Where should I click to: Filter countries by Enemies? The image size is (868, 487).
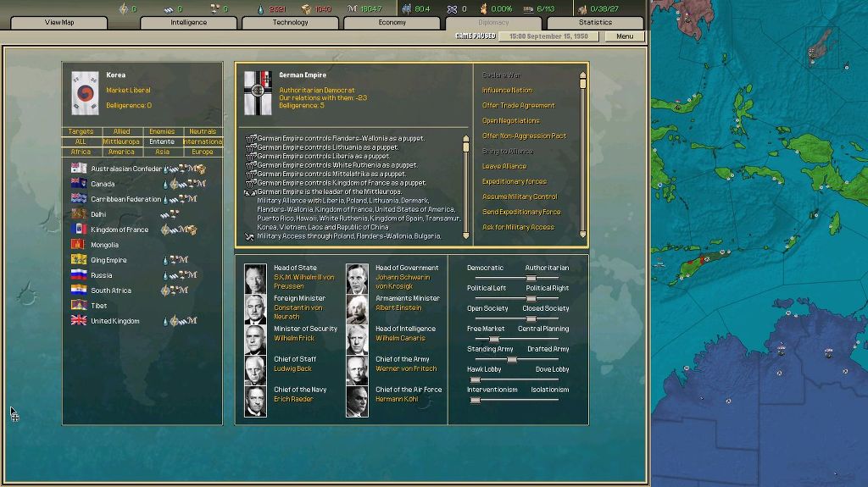coord(162,132)
